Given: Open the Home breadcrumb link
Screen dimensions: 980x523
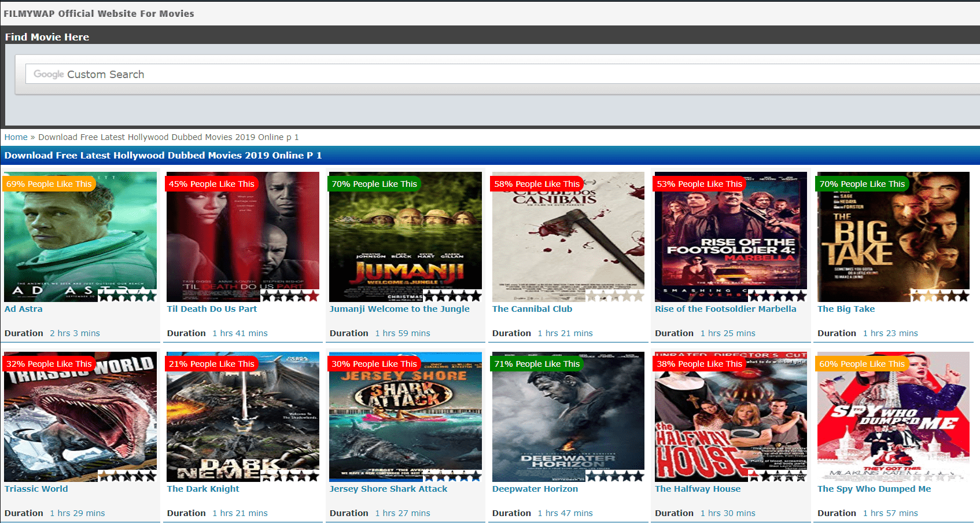Looking at the screenshot, I should click(x=16, y=137).
